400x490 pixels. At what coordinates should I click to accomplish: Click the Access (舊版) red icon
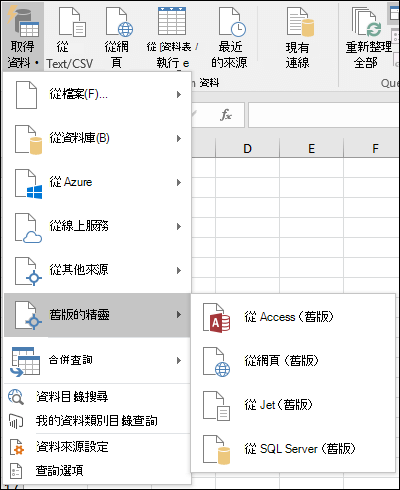[x=217, y=318]
